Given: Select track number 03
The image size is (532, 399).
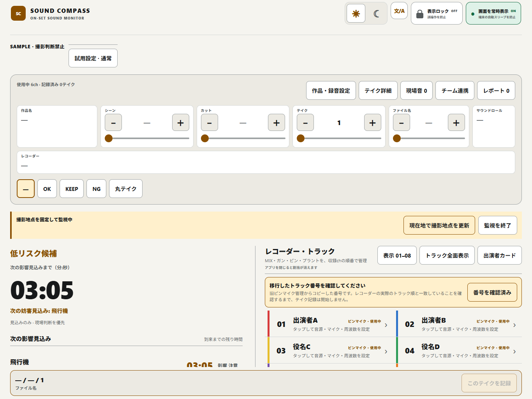Looking at the screenshot, I should point(281,351).
